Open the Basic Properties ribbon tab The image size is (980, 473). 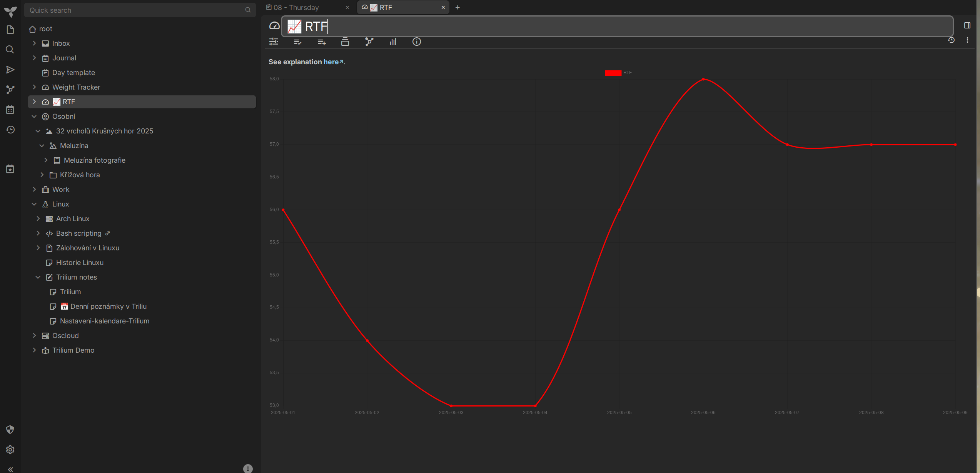274,42
